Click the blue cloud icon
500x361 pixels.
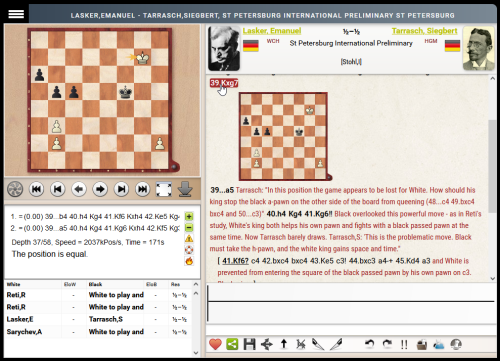click(x=439, y=344)
